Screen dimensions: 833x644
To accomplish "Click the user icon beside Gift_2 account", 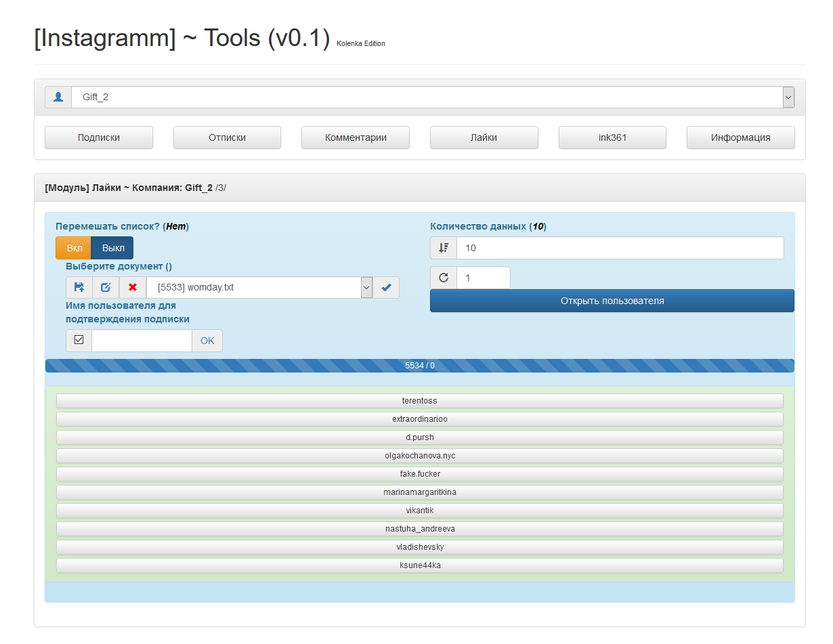I will [x=58, y=97].
